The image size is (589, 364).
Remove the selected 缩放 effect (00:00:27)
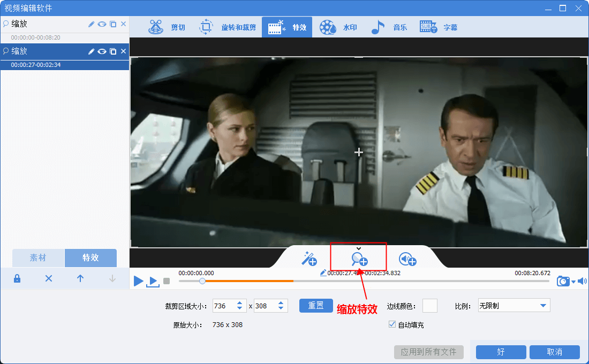(123, 51)
